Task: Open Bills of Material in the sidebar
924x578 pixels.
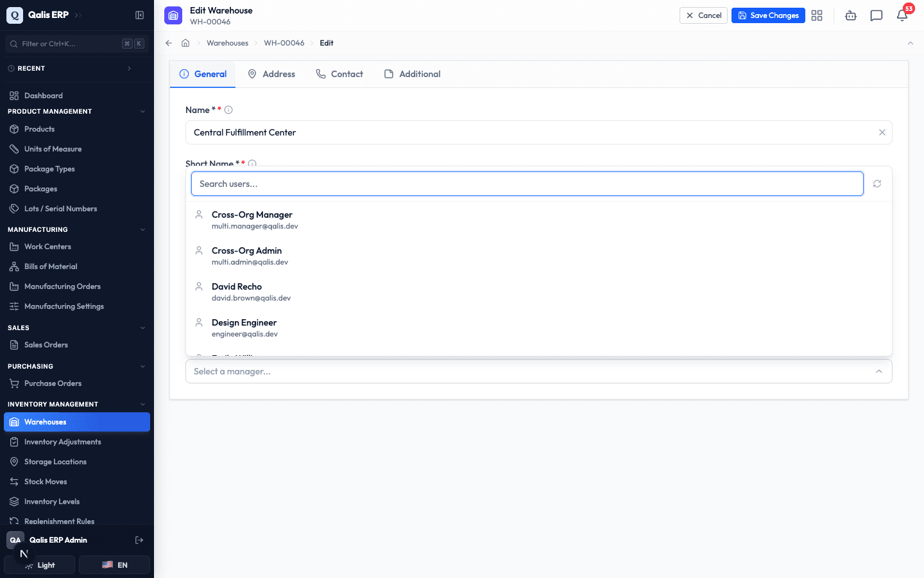Action: click(x=77, y=267)
